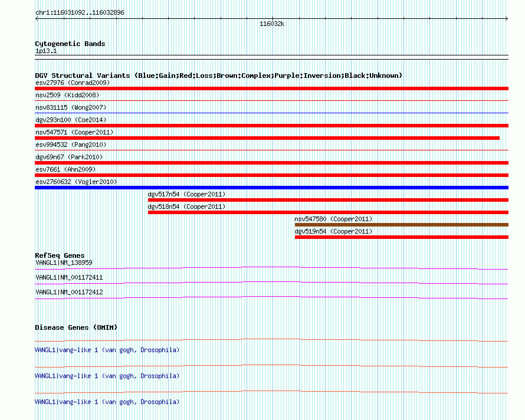Open the dgv69n67 (Park2010) variant label

point(69,157)
